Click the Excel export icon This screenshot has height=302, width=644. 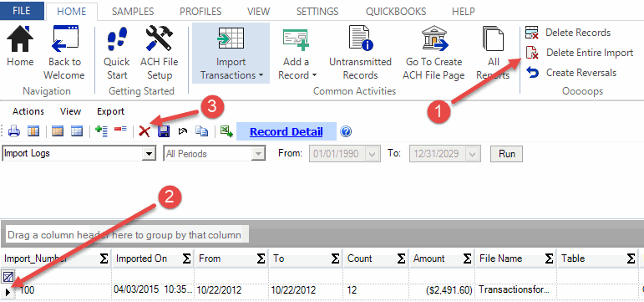pos(226,131)
